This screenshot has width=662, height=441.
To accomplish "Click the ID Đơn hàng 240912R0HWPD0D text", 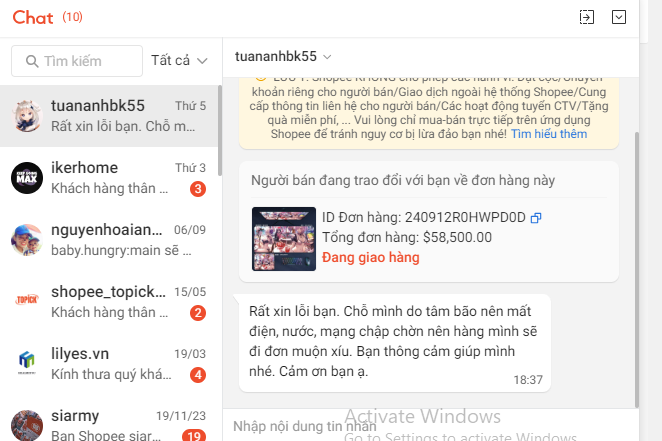I will tap(424, 218).
